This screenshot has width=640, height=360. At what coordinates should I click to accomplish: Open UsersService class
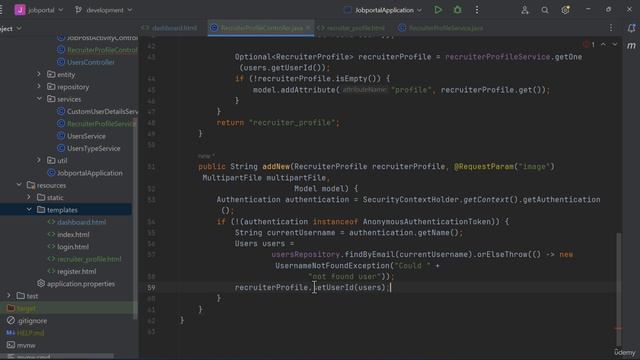click(81, 136)
